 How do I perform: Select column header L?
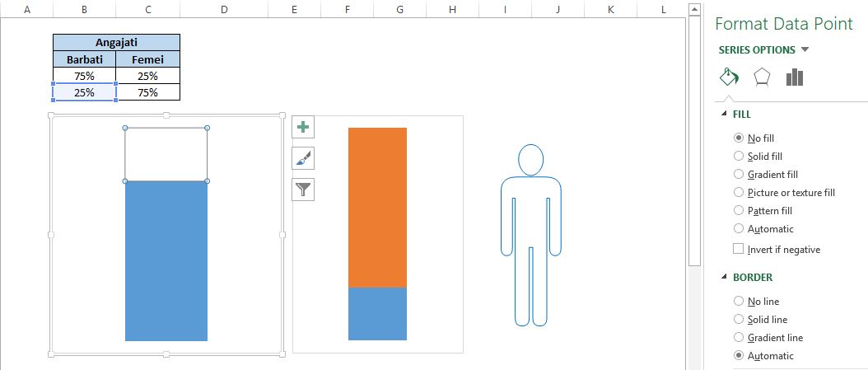pyautogui.click(x=663, y=9)
